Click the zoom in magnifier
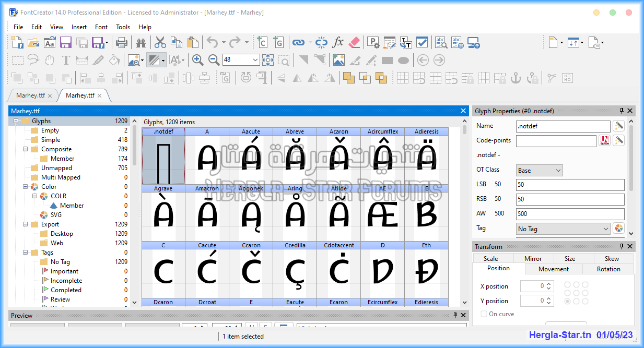 197,60
